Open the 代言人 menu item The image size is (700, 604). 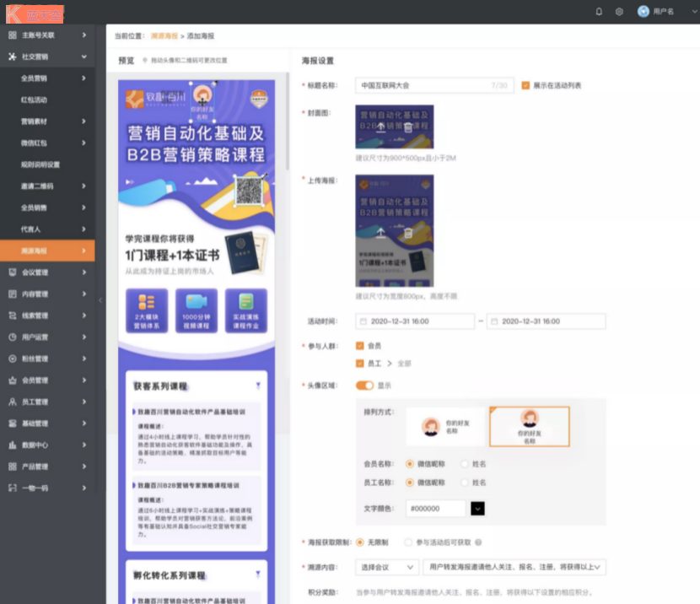point(47,229)
